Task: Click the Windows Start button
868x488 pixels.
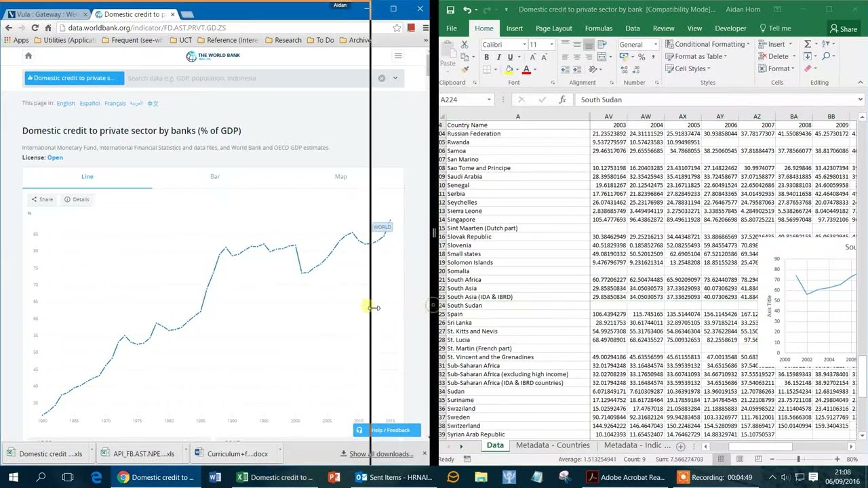Action: point(12,477)
